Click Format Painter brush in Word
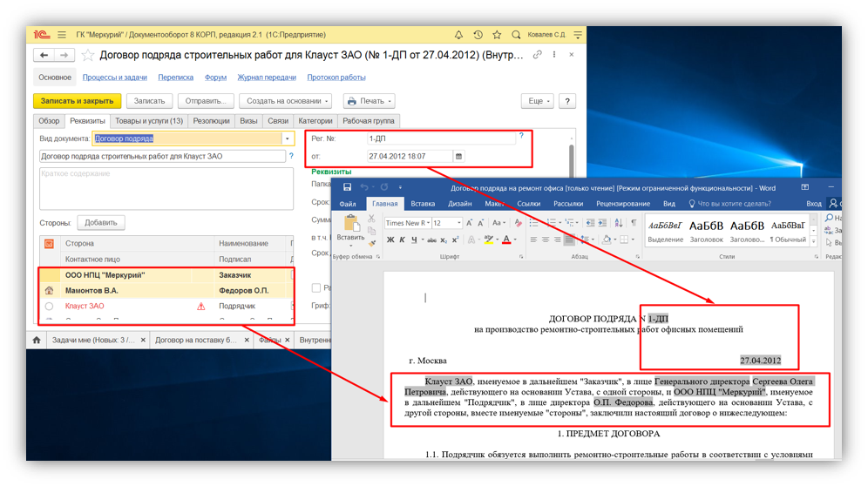This screenshot has width=868, height=486. pyautogui.click(x=372, y=242)
